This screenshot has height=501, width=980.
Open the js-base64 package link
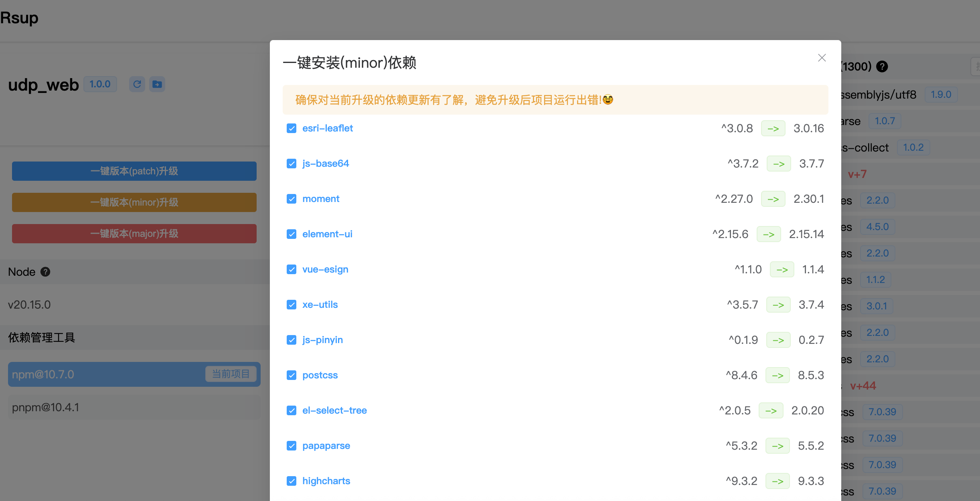pos(325,164)
